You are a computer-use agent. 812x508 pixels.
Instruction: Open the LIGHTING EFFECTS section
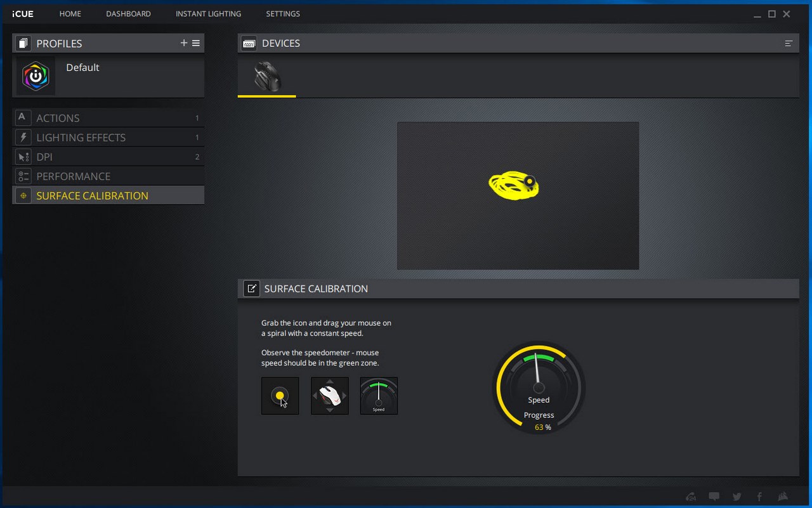(108, 138)
